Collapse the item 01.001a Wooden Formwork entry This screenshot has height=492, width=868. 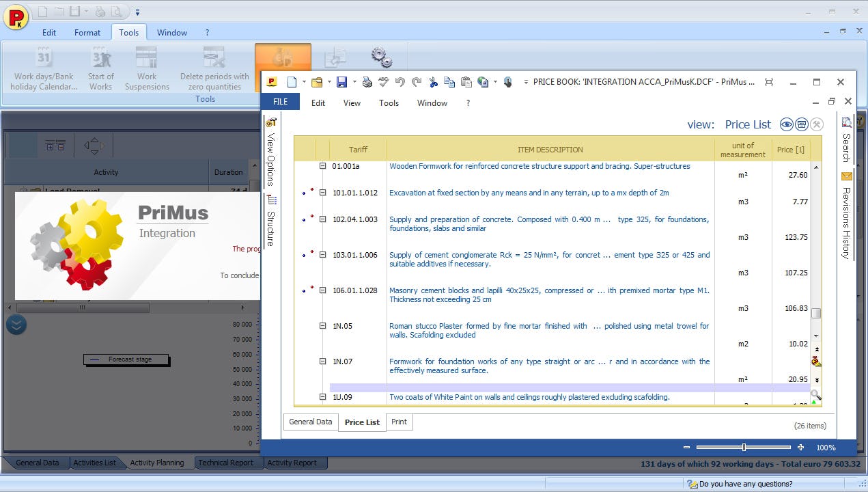[x=322, y=165]
